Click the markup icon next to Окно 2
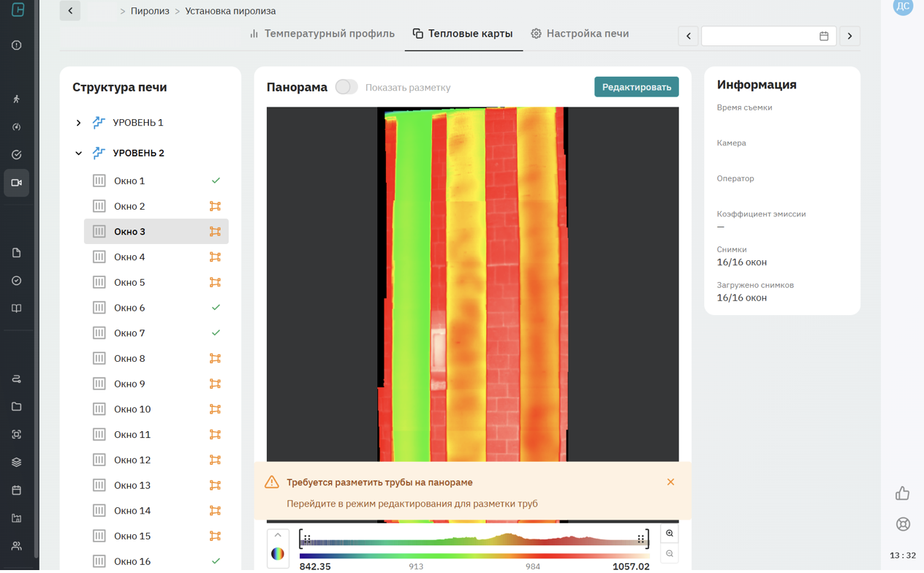The width and height of the screenshot is (924, 573). (215, 206)
